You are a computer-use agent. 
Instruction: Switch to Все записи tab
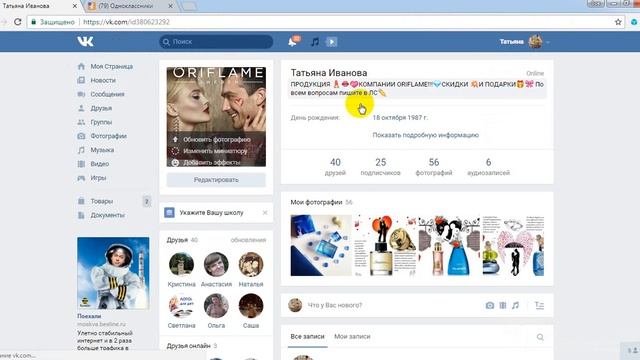point(307,337)
